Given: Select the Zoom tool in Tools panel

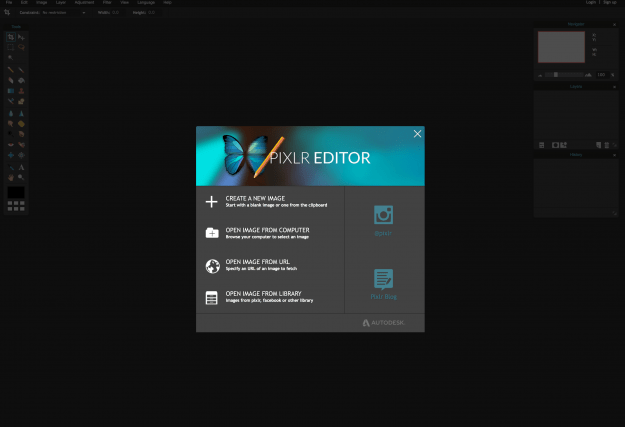Looking at the screenshot, I should pos(22,177).
